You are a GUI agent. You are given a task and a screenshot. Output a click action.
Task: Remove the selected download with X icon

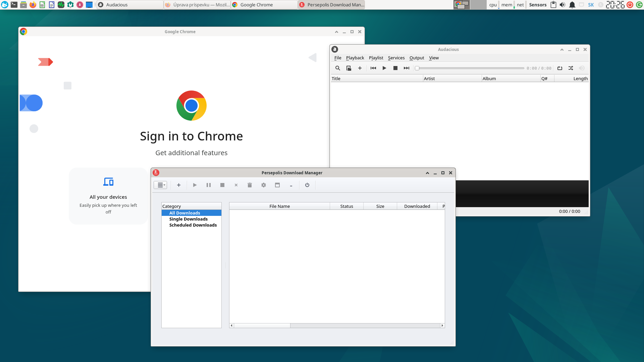click(236, 185)
